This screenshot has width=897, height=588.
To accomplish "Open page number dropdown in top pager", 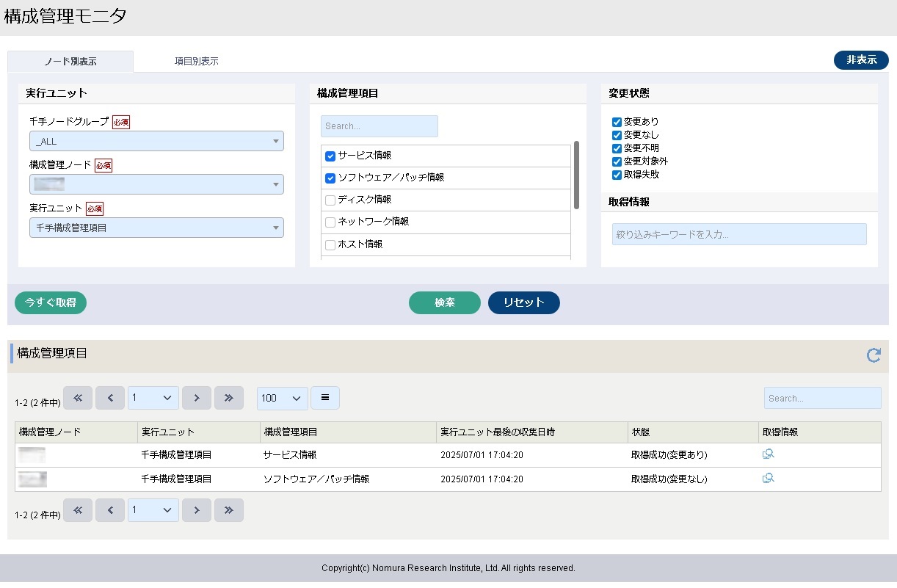I will coord(153,398).
